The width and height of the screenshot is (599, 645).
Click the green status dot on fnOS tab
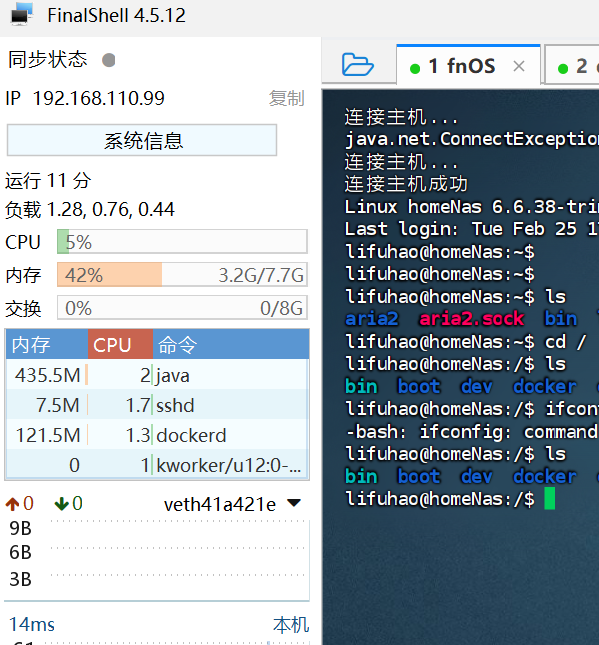pos(415,68)
